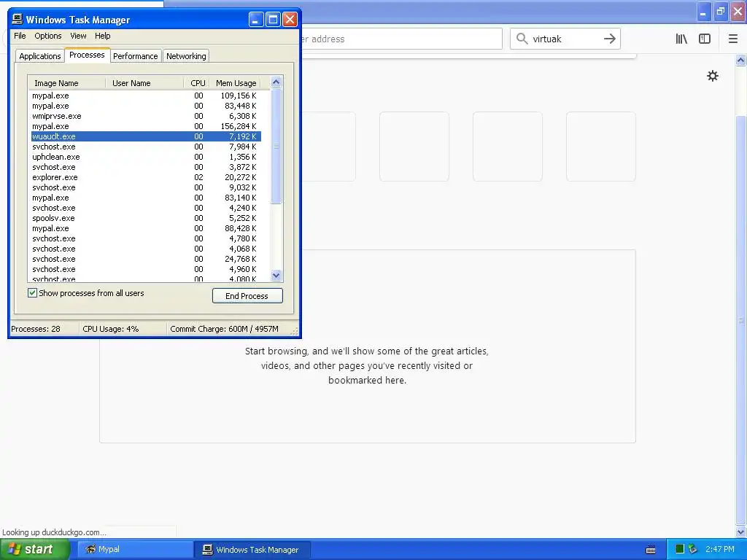Click the network tray icon next to the clock

point(692,549)
